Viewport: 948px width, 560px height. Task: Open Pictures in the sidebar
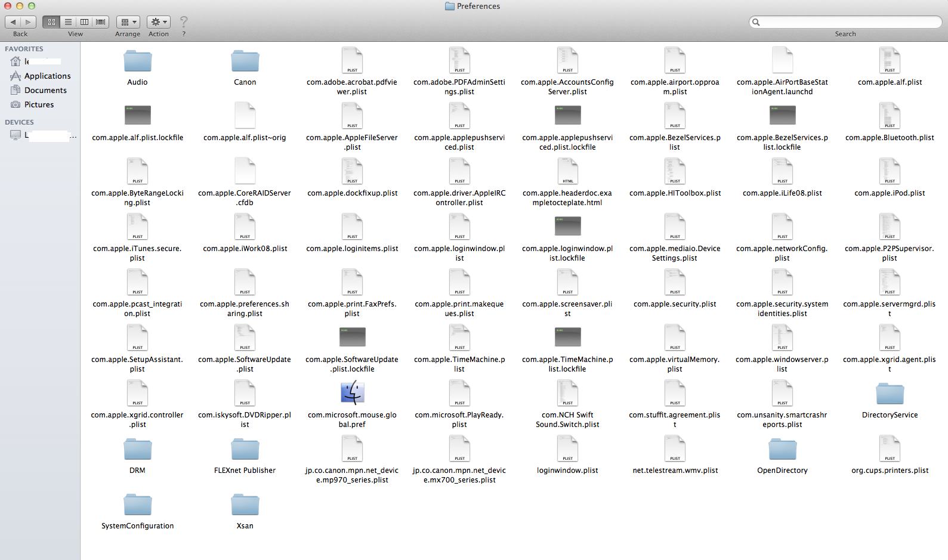click(40, 104)
